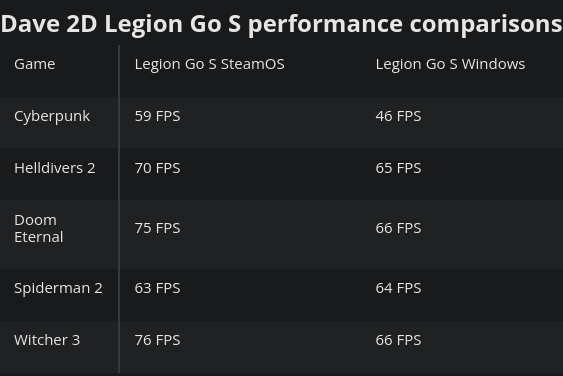Viewport: 563px width, 376px height.
Task: Select the Helldivers 2 row label
Action: click(x=55, y=168)
